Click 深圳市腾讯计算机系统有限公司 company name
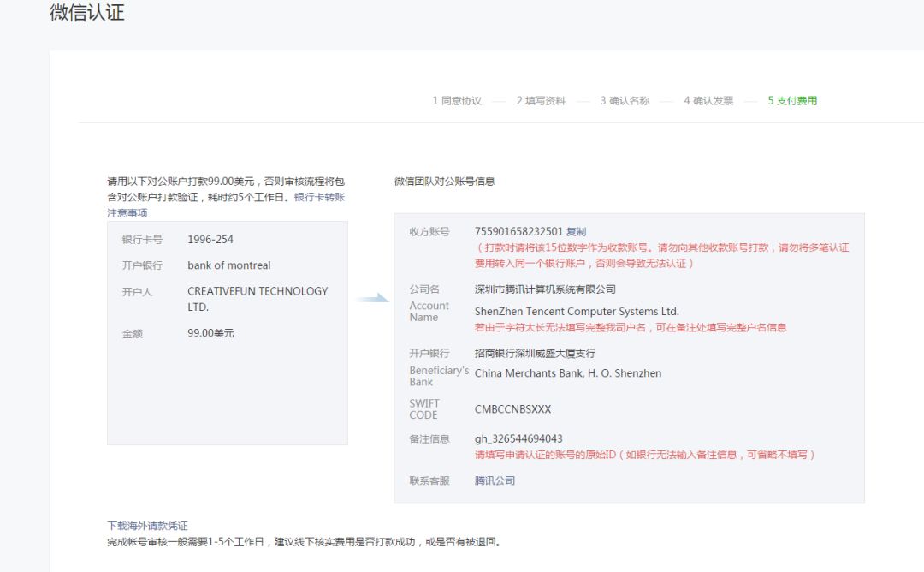Viewport: 924px width, 572px height. (x=545, y=289)
